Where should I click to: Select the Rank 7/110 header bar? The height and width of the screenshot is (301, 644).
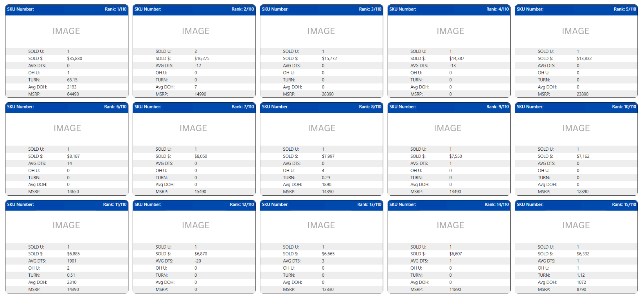pos(194,107)
